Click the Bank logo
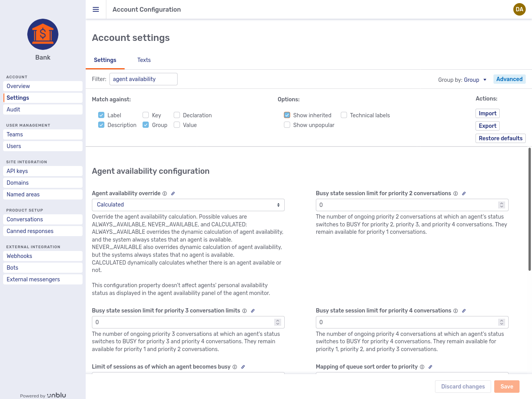This screenshot has height=399, width=532. [42, 34]
